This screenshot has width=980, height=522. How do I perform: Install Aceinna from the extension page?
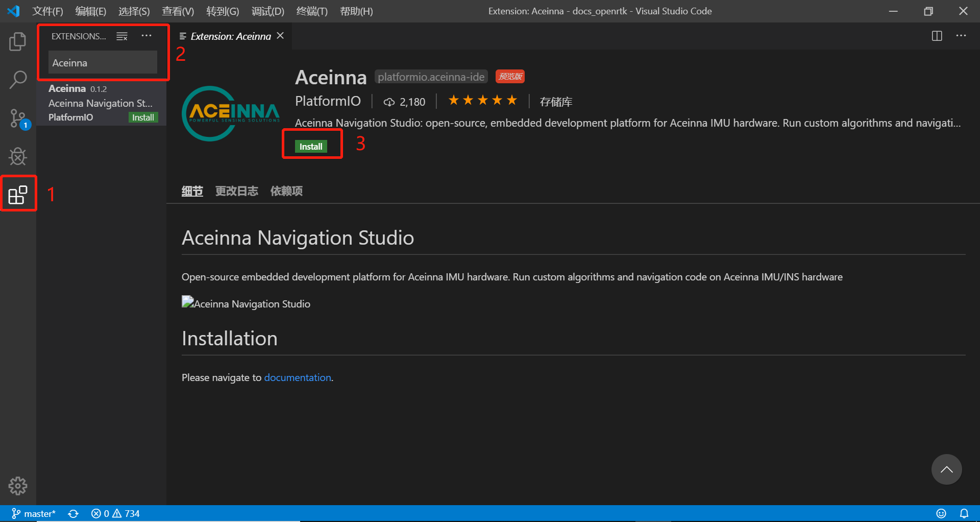tap(311, 147)
